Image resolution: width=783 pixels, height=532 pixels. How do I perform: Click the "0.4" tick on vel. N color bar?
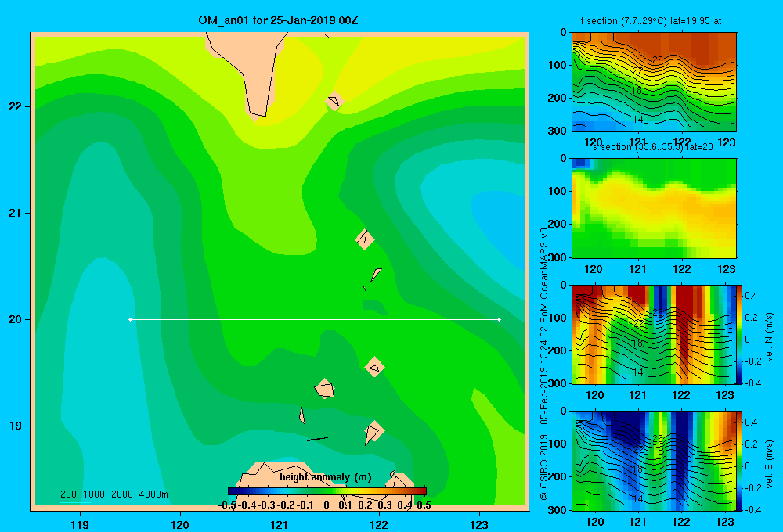[751, 296]
